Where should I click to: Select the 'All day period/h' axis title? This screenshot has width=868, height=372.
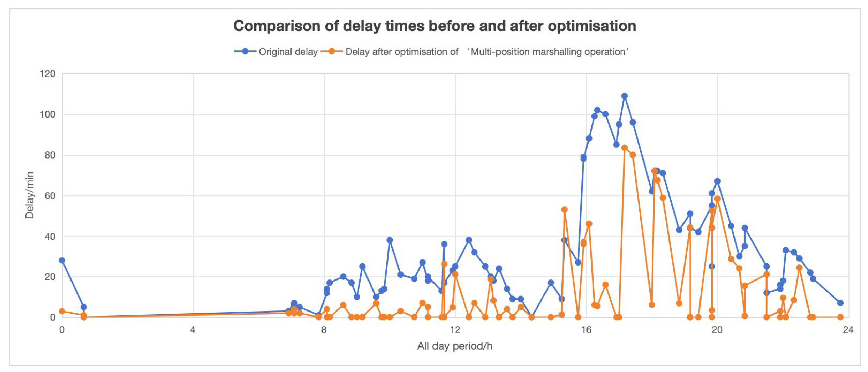coord(455,346)
